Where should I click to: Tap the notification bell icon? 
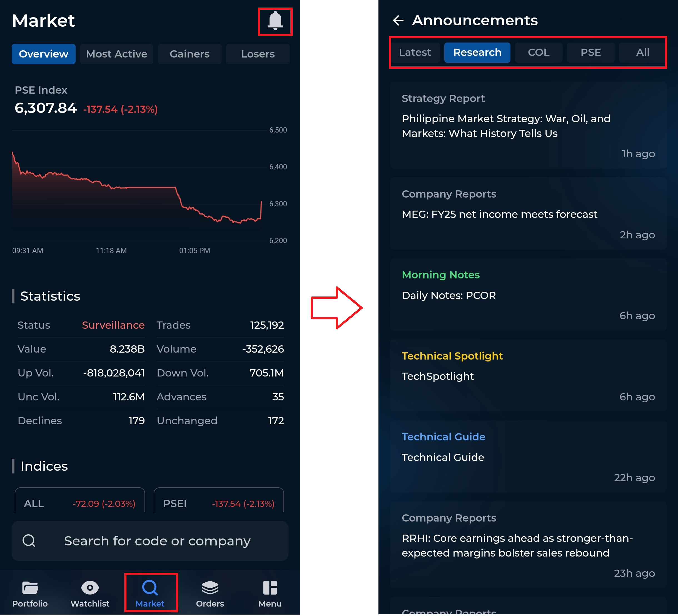(x=275, y=21)
